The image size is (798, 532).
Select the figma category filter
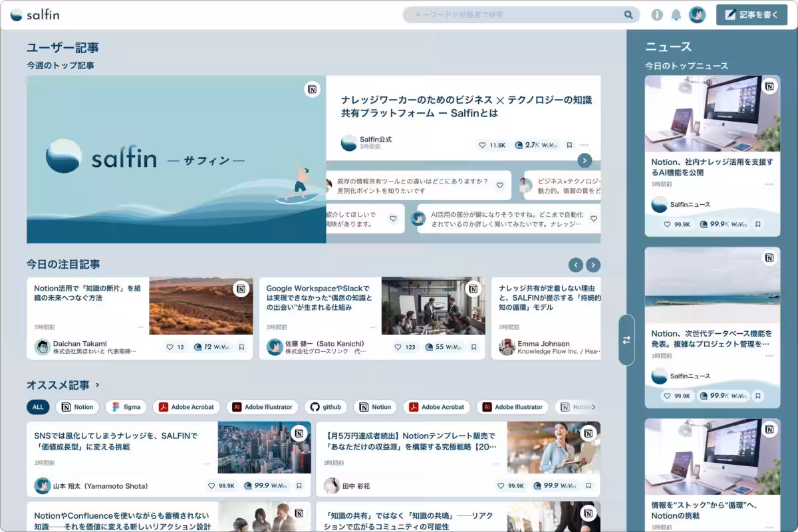coord(126,407)
